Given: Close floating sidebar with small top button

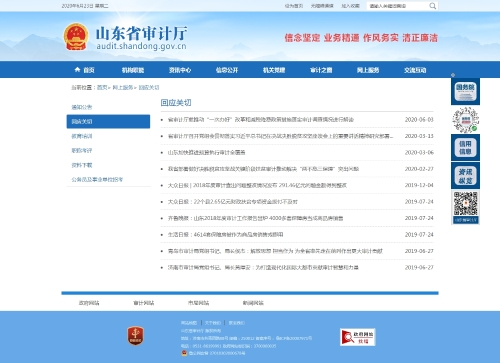Looking at the screenshot, I should 453,75.
